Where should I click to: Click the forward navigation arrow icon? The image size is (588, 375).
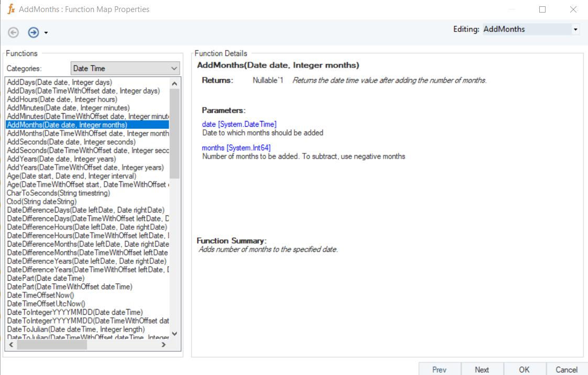coord(34,32)
